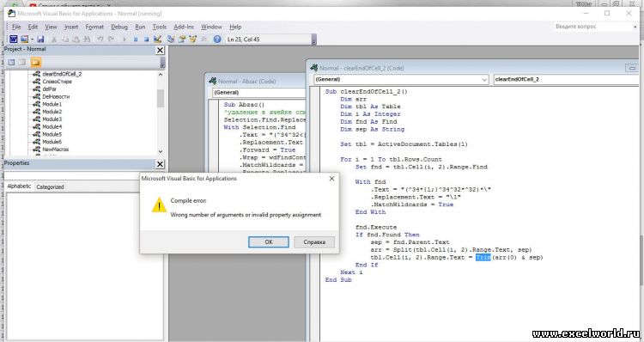The image size is (644, 342).
Task: Open the Insert menu
Action: (71, 27)
